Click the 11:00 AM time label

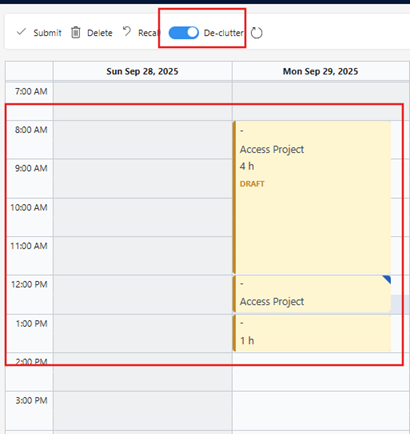click(x=29, y=246)
